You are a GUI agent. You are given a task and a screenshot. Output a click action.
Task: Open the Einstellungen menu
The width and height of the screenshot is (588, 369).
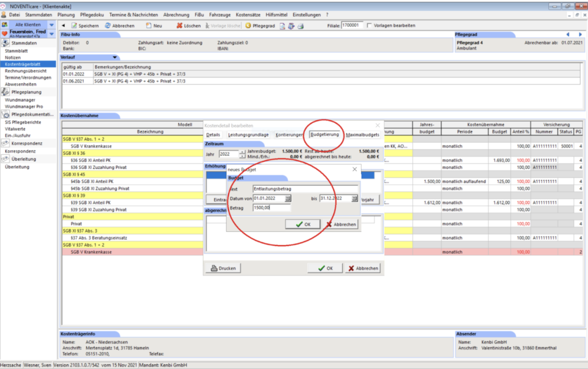[x=307, y=15]
